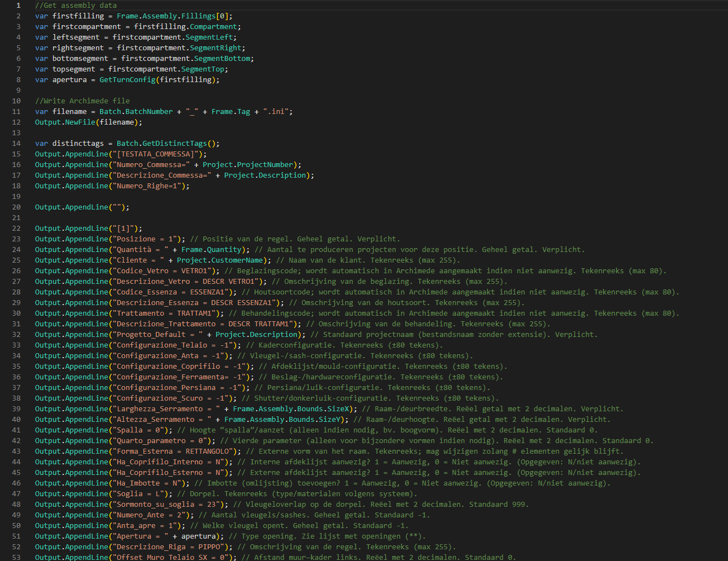Click the "//Write Archimede file" comment
Viewport: 728px width, 561px height.
(x=82, y=101)
